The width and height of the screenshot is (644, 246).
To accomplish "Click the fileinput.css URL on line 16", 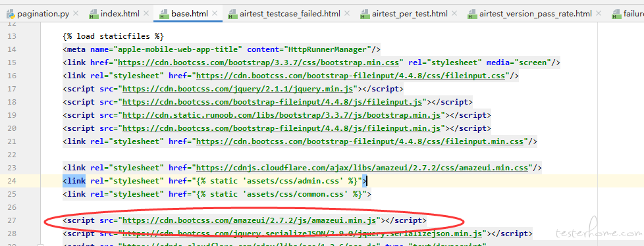I will (351, 76).
